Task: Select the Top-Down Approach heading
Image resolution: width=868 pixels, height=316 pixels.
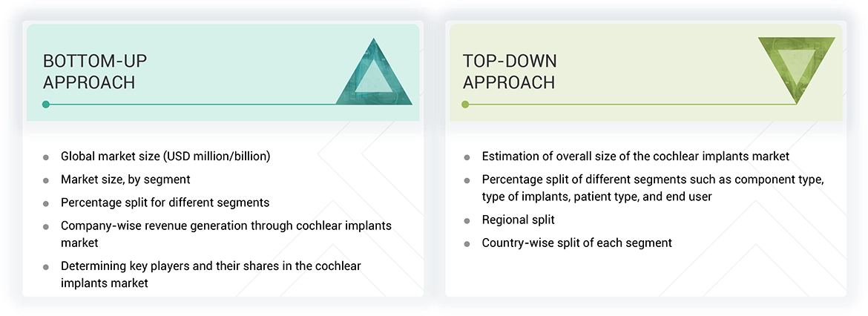Action: coord(509,71)
